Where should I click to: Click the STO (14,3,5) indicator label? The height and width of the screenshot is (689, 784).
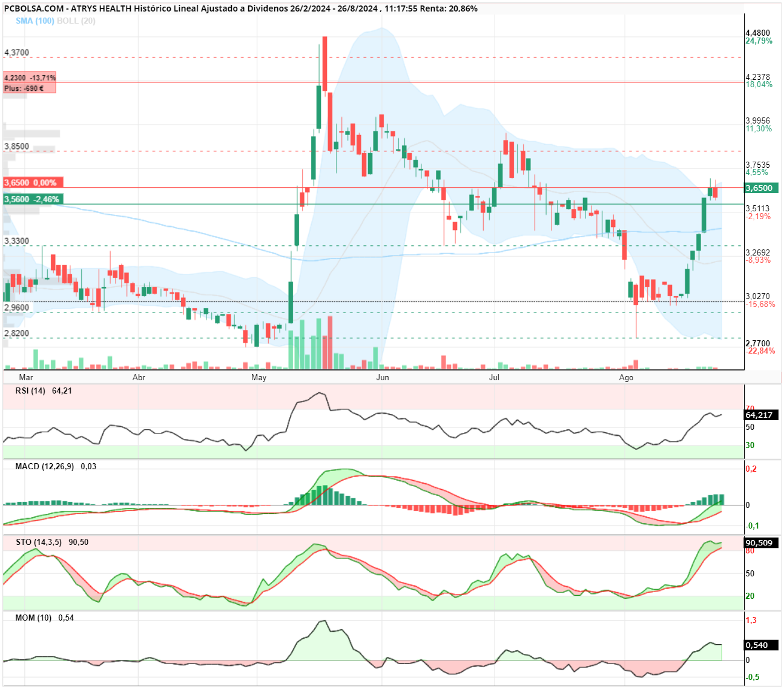pos(39,542)
